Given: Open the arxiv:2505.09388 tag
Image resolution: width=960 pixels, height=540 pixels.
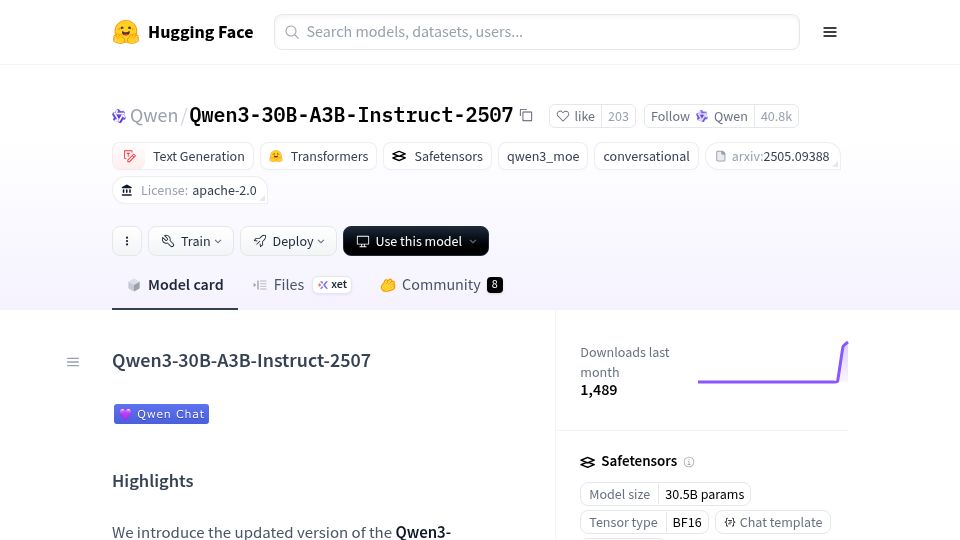Looking at the screenshot, I should tap(773, 156).
